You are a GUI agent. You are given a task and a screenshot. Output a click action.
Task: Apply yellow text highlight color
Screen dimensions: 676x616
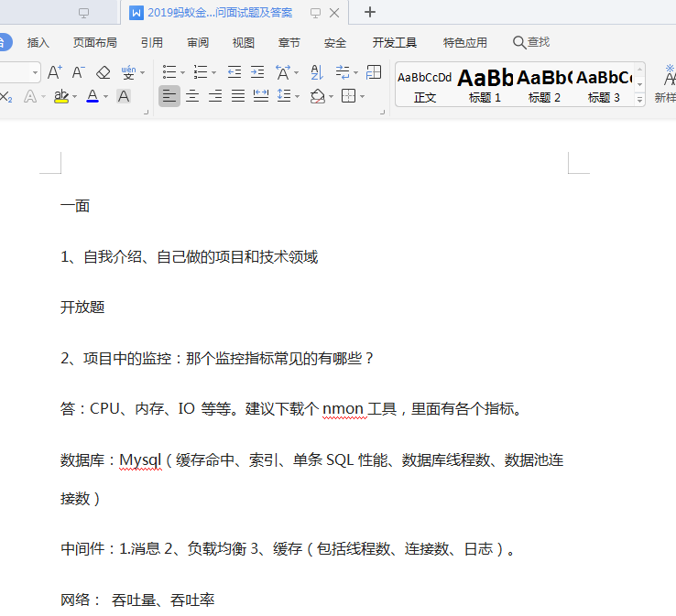coord(61,96)
